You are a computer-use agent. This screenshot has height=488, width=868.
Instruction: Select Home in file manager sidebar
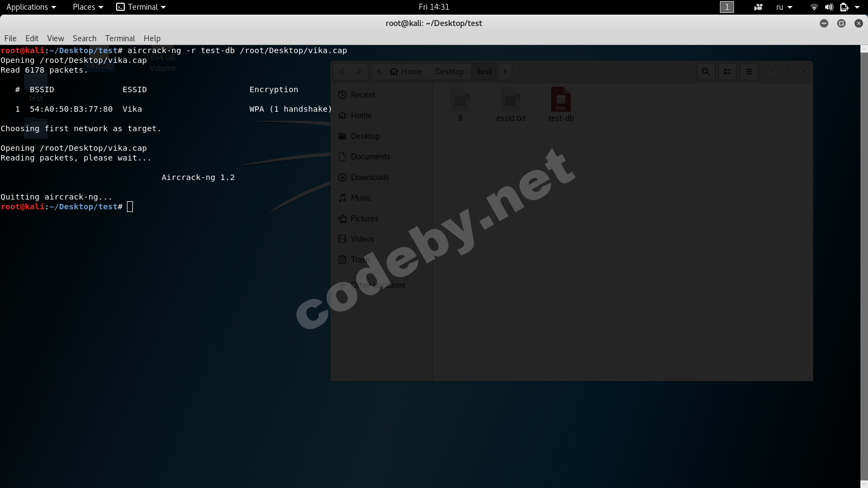coord(381,115)
